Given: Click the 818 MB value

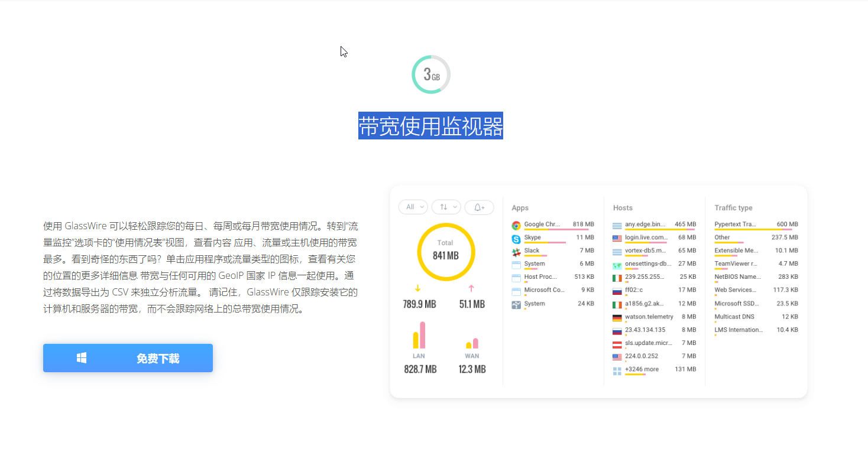Looking at the screenshot, I should [583, 224].
